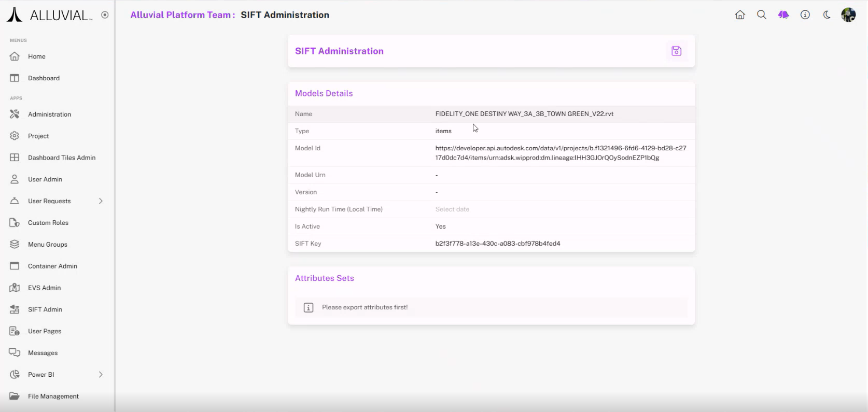The image size is (868, 412).
Task: Click the purple cloud icon in top bar
Action: 783,15
